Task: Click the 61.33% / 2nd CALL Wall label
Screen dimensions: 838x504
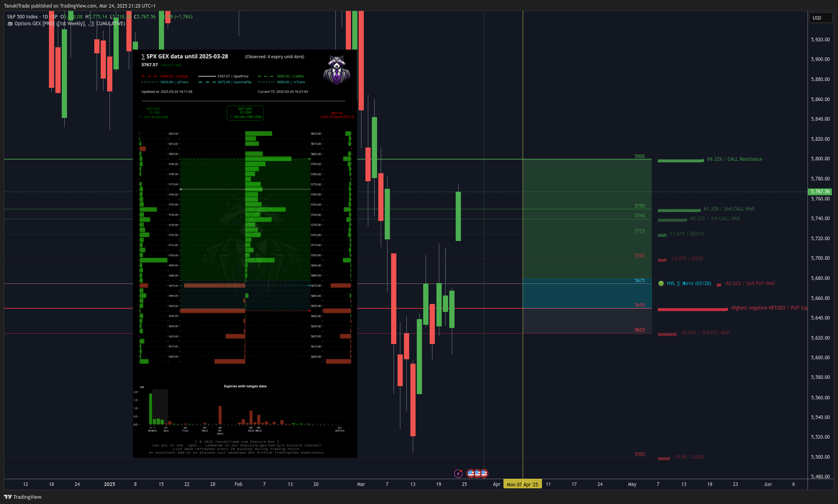Action: pos(729,209)
